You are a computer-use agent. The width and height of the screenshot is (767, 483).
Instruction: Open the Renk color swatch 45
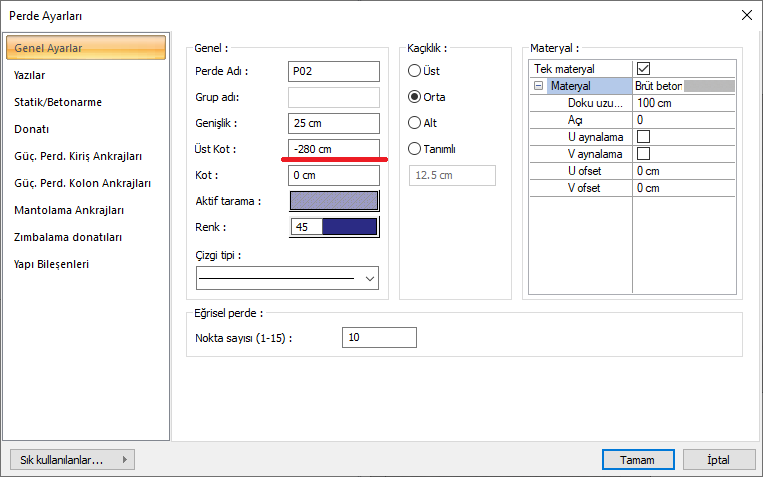(334, 227)
